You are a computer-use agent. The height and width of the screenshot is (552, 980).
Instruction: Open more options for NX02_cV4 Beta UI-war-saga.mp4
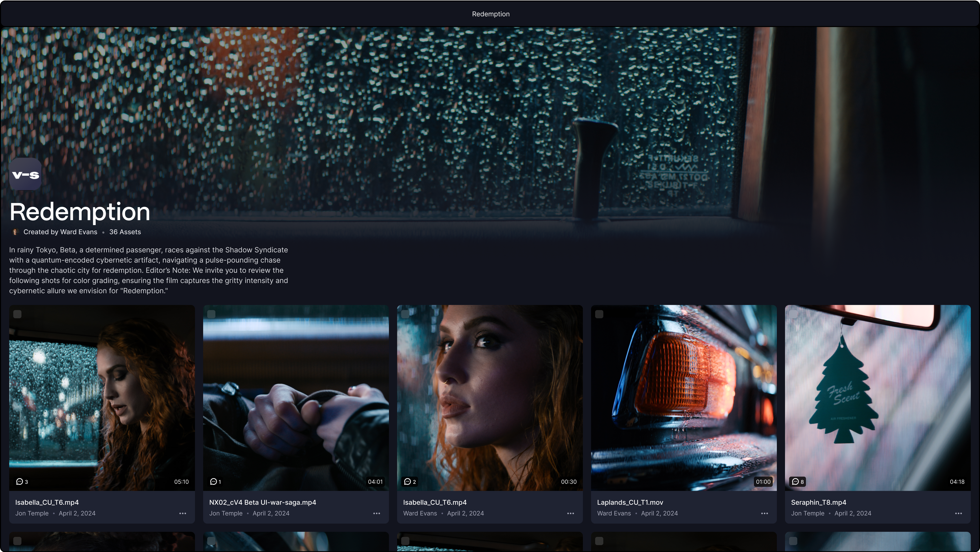pyautogui.click(x=377, y=513)
